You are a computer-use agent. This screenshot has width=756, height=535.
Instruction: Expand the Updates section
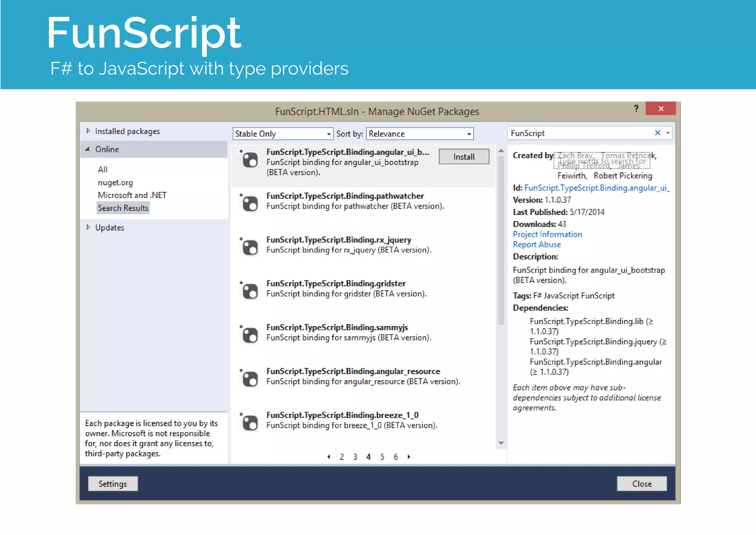click(88, 227)
